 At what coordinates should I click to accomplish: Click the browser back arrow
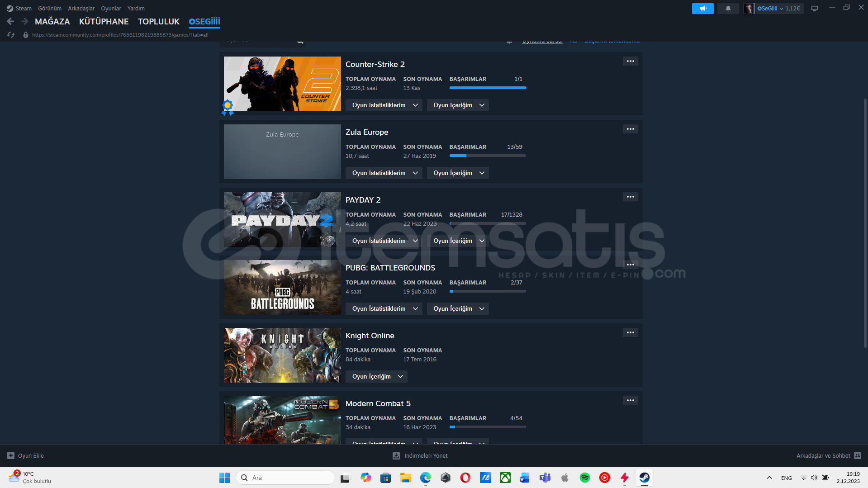(11, 21)
